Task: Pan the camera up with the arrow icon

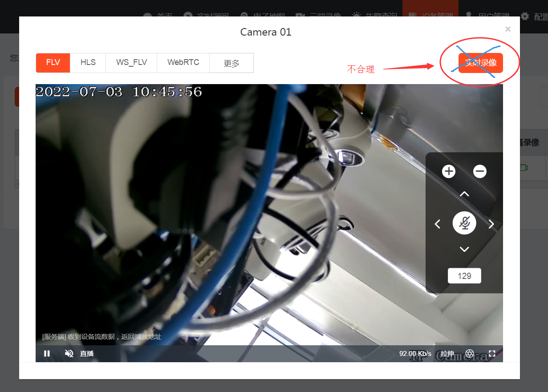Action: pyautogui.click(x=464, y=193)
